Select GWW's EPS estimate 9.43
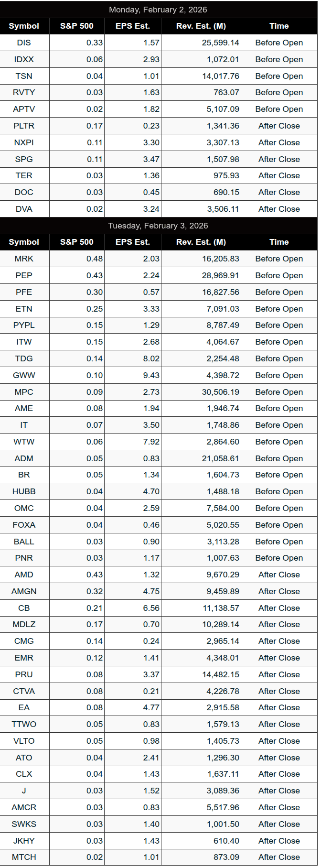Screen dimensions: 321x868 pyautogui.click(x=151, y=375)
